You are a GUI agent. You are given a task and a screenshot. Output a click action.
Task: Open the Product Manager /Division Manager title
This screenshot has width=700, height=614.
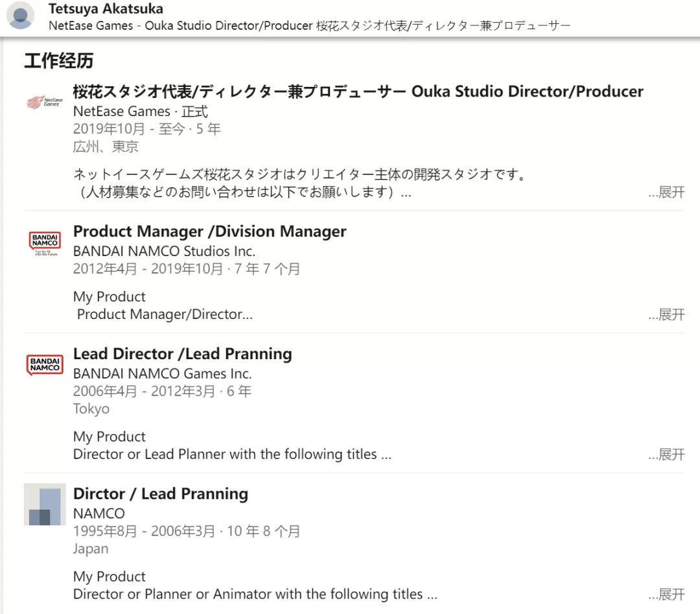pyautogui.click(x=209, y=231)
